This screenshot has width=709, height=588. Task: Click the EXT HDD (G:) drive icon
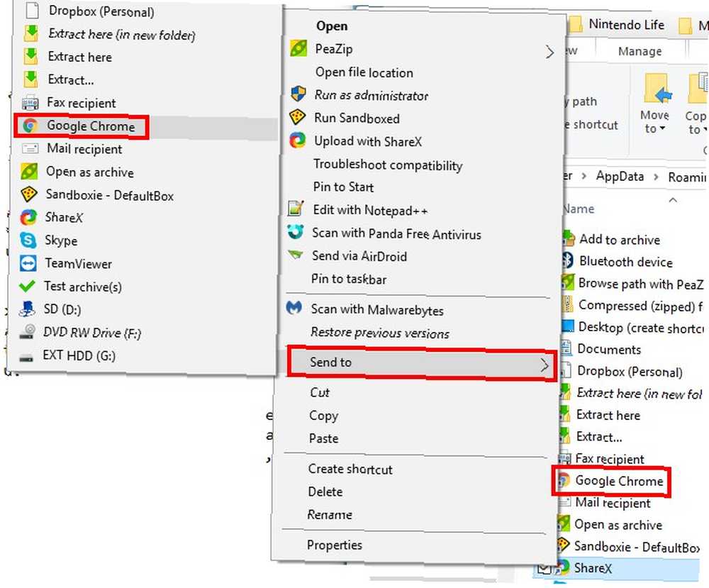click(26, 357)
